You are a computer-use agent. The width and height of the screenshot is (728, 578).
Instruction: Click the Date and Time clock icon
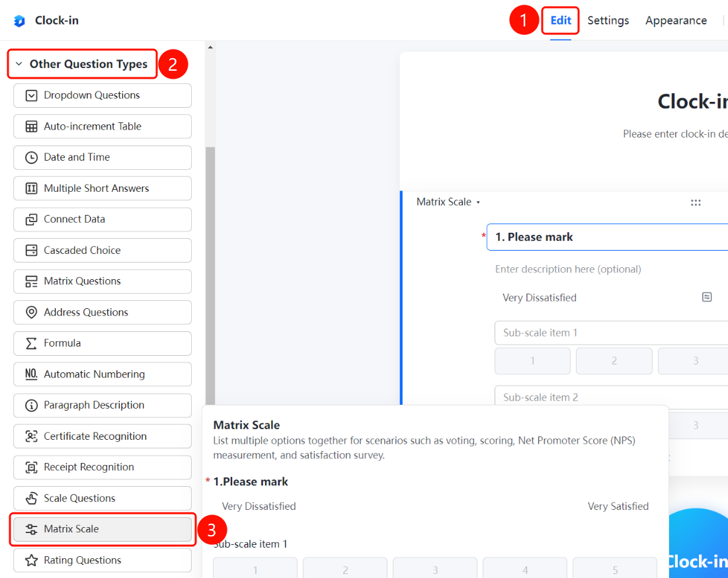click(x=31, y=157)
